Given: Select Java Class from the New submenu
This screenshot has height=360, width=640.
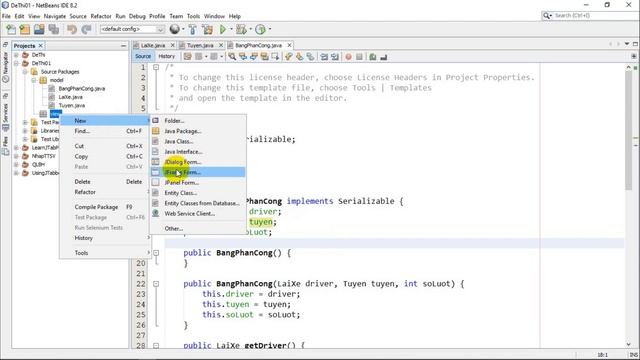Looking at the screenshot, I should pyautogui.click(x=198, y=141).
